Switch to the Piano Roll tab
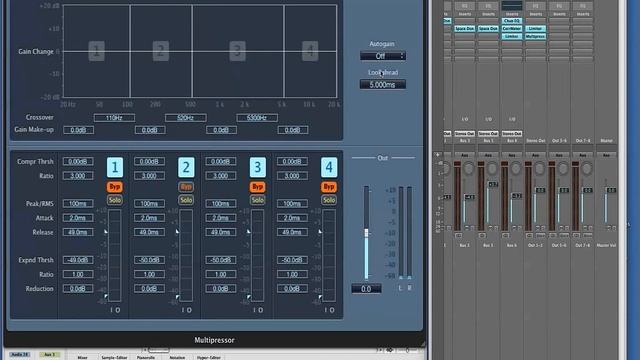Image resolution: width=640 pixels, height=360 pixels. (x=146, y=357)
